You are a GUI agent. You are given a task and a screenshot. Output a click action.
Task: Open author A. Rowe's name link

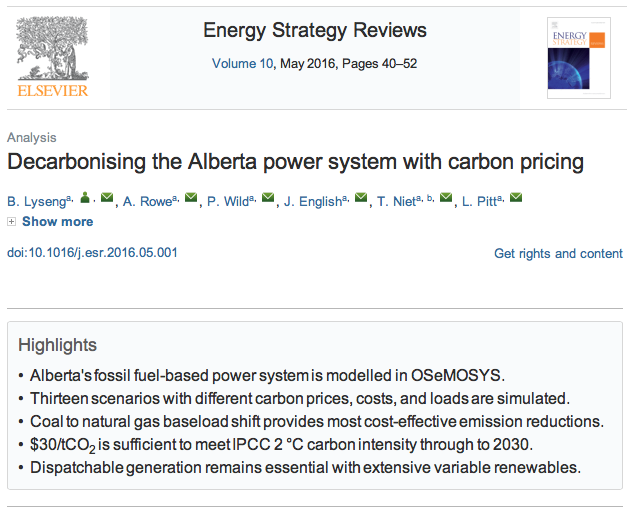point(146,200)
